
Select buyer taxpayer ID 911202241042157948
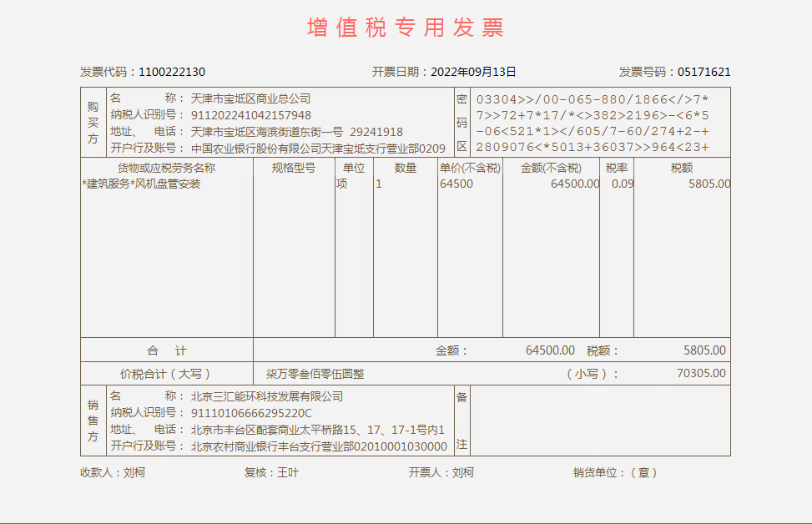[x=251, y=115]
